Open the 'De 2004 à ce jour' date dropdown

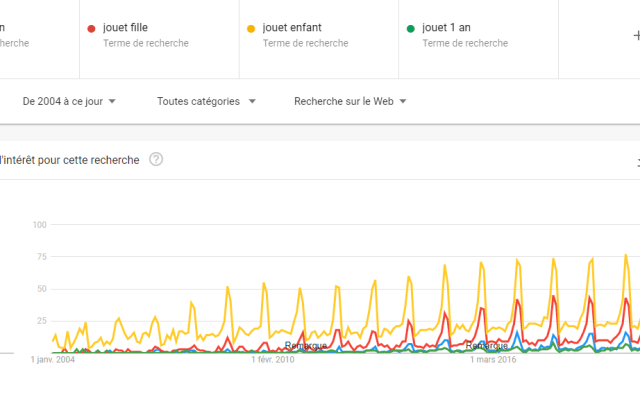click(x=69, y=101)
